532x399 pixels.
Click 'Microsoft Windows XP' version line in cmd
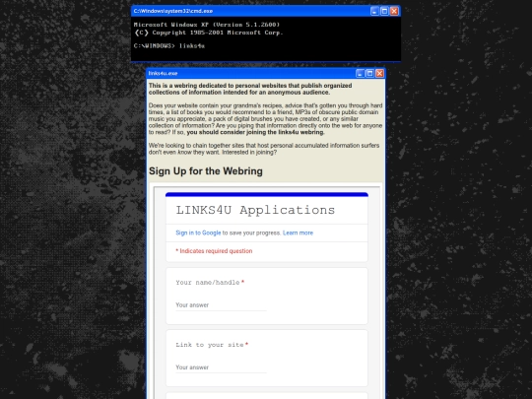pos(207,25)
